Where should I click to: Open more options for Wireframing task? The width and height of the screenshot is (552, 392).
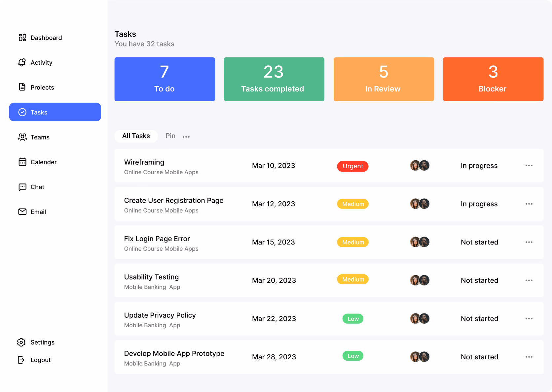point(529,166)
